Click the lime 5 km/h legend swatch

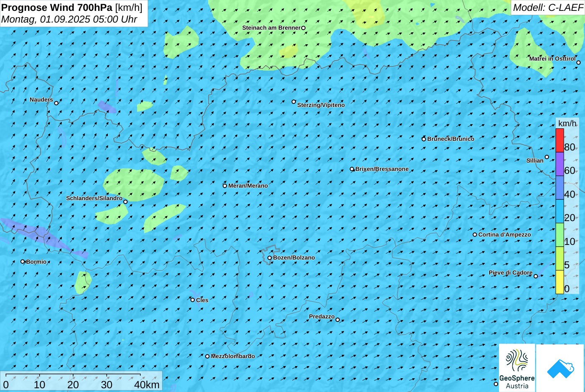point(560,258)
